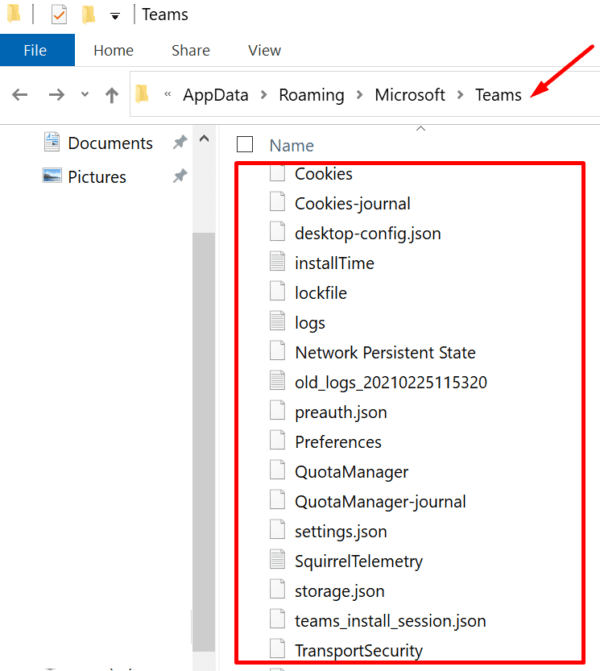Select the Cookies-journal file

point(353,204)
